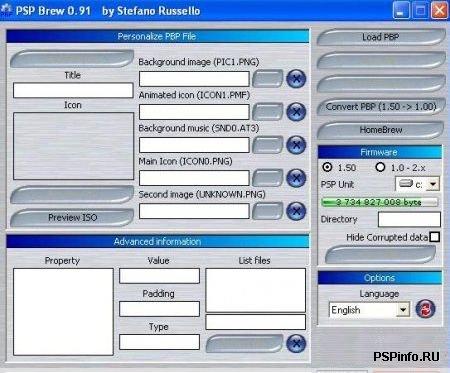This screenshot has width=450, height=373.
Task: Click the Load PBP button
Action: [381, 37]
